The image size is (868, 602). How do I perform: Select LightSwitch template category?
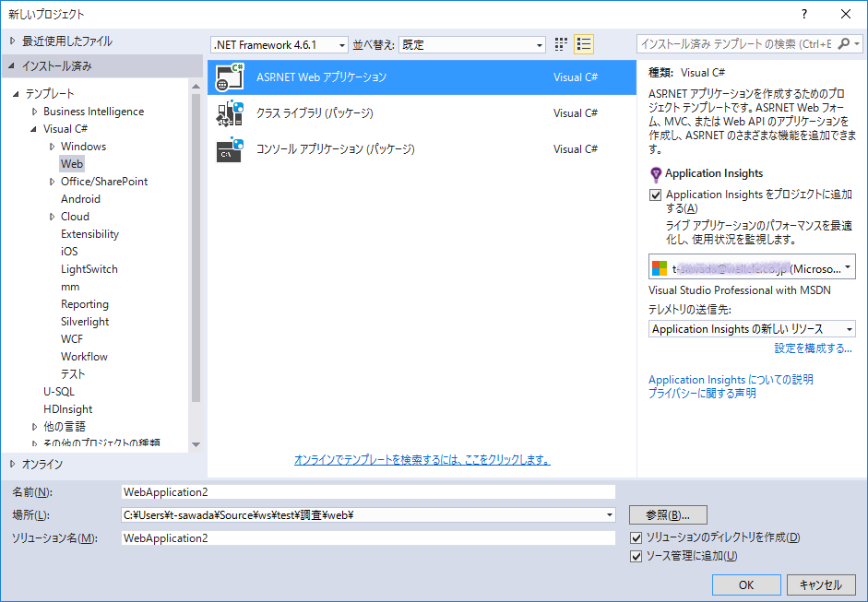[x=89, y=269]
